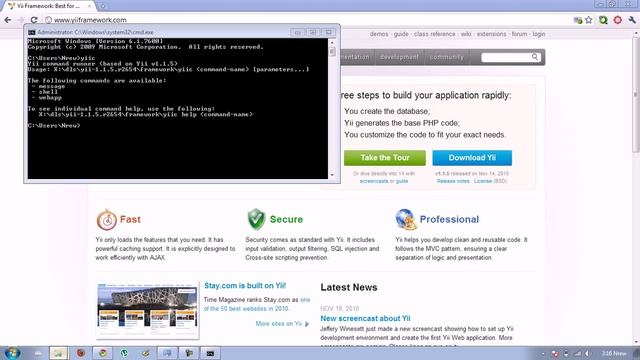
Task: Click the browser back arrow
Action: click(x=8, y=20)
